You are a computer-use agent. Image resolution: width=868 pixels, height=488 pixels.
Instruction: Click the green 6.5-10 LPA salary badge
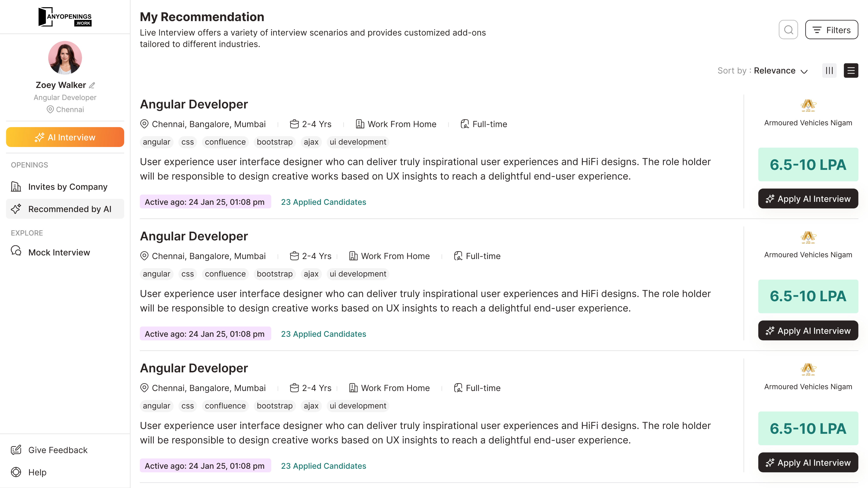808,165
